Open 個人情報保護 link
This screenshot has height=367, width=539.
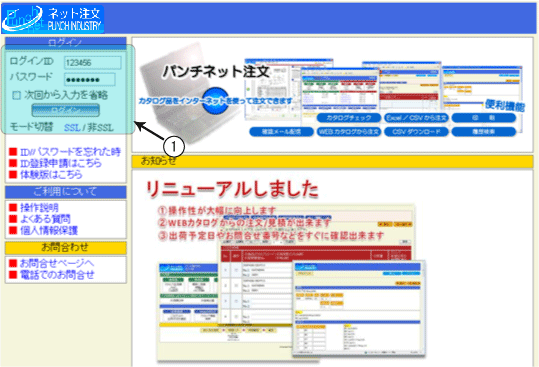pyautogui.click(x=49, y=230)
